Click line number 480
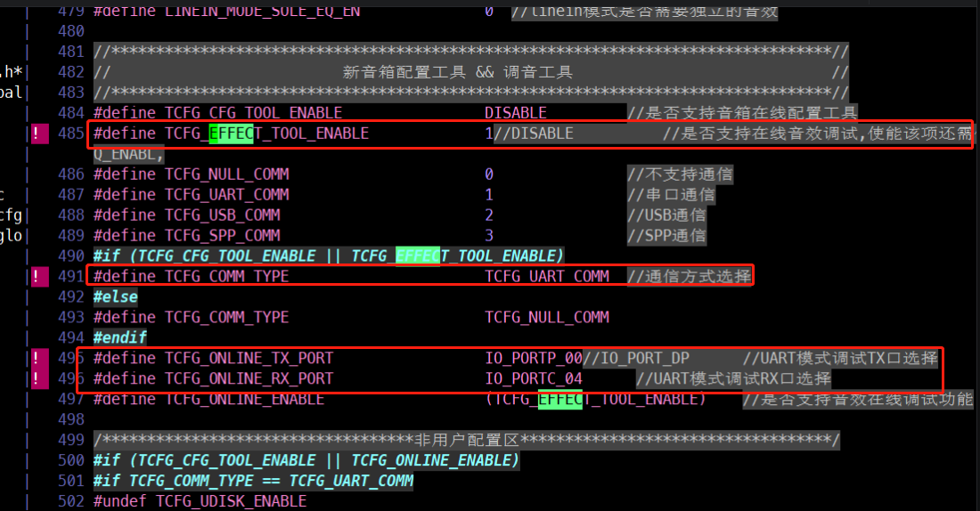The image size is (980, 511). click(x=70, y=31)
